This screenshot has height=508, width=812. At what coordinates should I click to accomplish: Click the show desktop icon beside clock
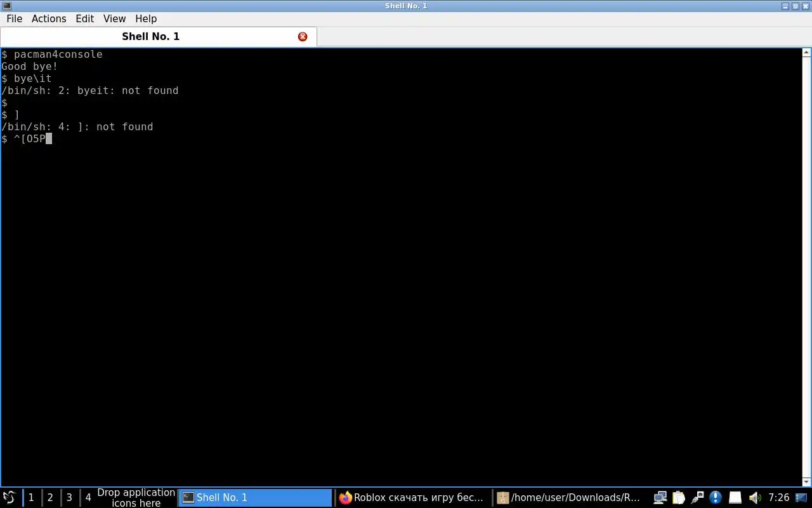pyautogui.click(x=802, y=498)
